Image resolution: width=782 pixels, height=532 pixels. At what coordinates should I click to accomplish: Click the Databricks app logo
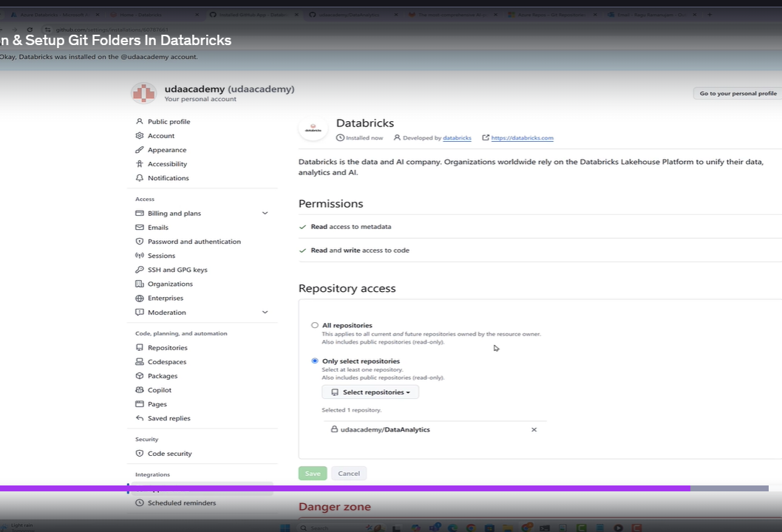pos(313,128)
